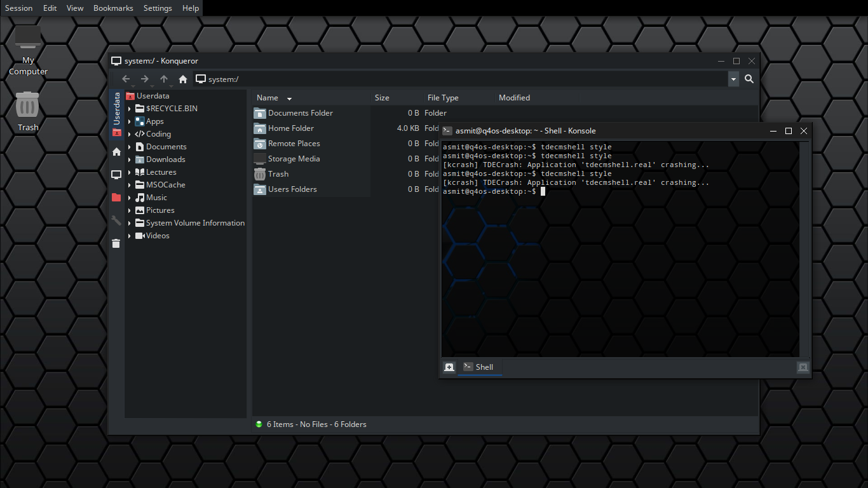Click the Home icon in Konqueror toolbar
This screenshot has height=488, width=868.
pyautogui.click(x=183, y=79)
